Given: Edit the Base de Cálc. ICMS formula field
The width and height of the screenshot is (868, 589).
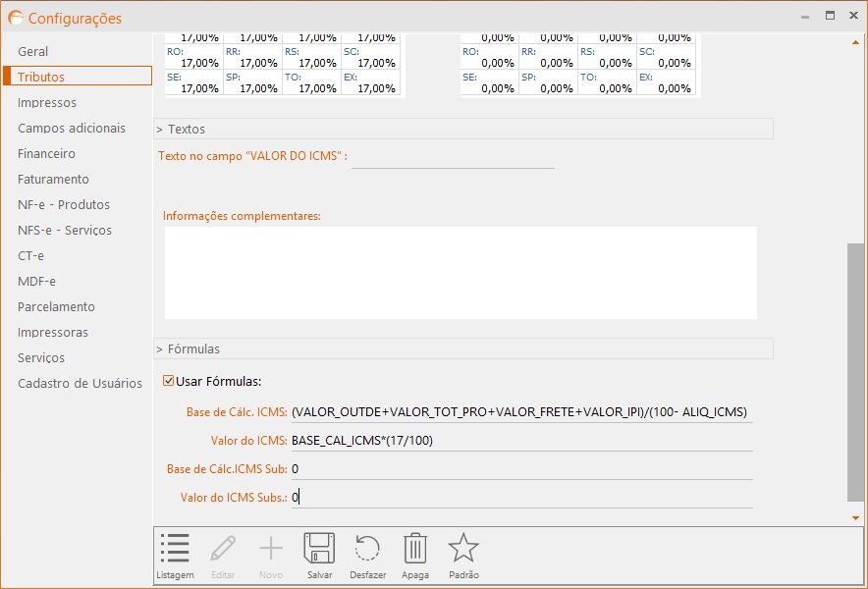Looking at the screenshot, I should click(x=520, y=412).
